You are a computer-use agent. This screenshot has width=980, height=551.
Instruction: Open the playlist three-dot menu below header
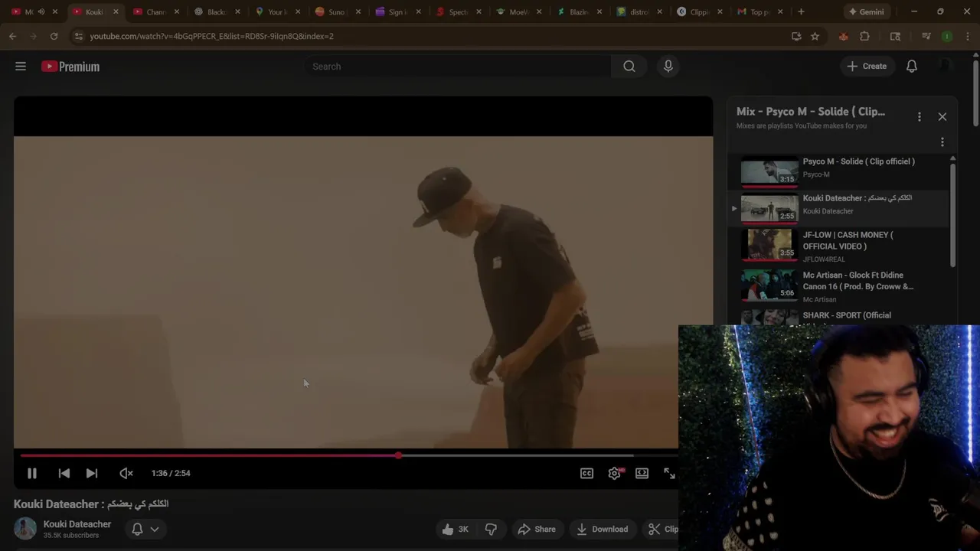(x=942, y=142)
